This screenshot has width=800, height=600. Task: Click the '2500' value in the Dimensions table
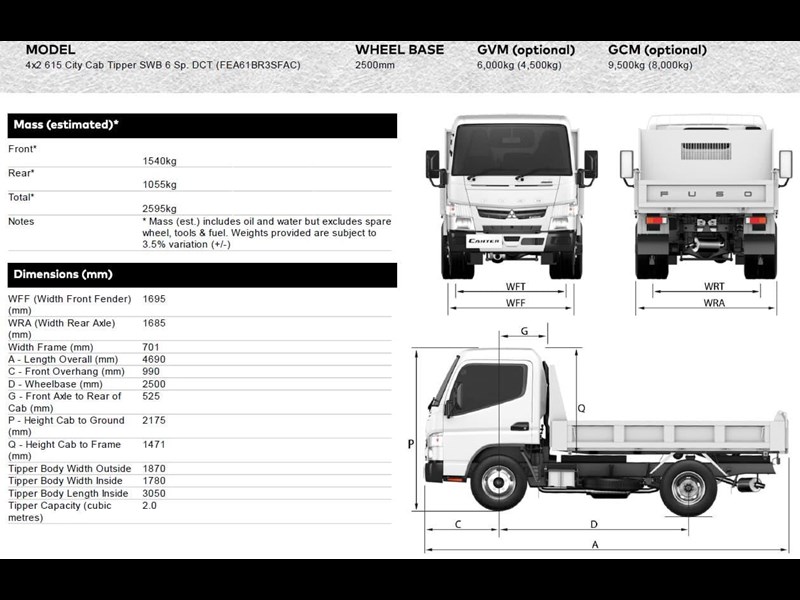pos(154,384)
